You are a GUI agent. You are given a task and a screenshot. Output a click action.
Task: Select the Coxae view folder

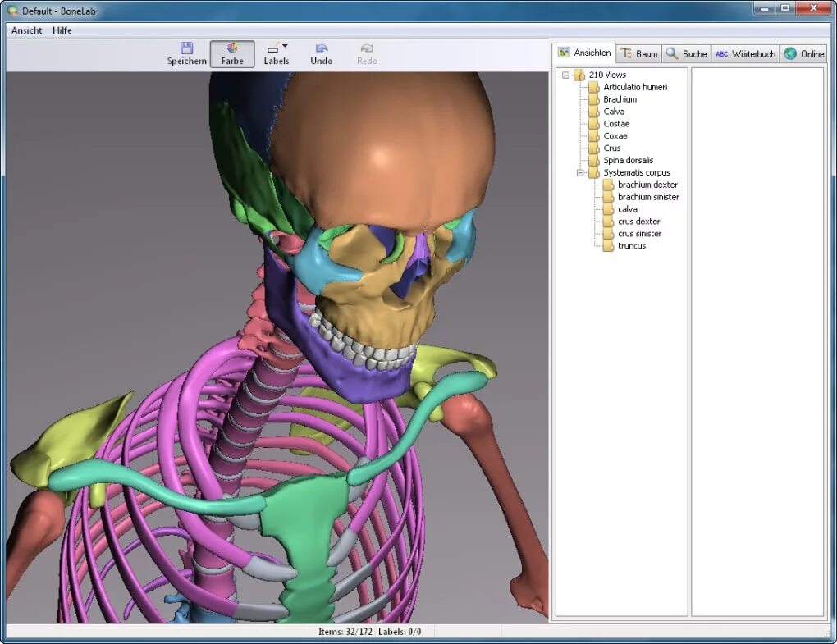(x=615, y=136)
